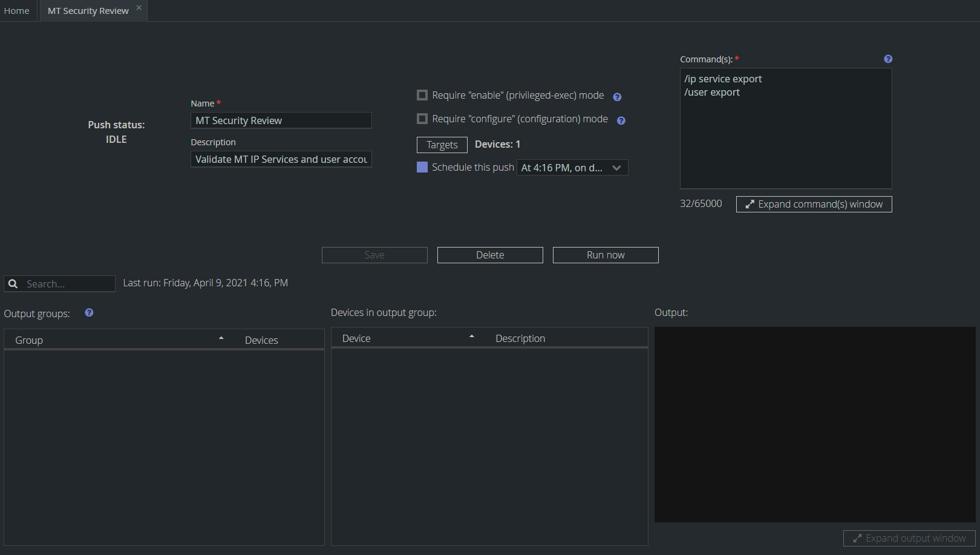This screenshot has width=980, height=555.
Task: Click the Group column header
Action: [x=29, y=340]
